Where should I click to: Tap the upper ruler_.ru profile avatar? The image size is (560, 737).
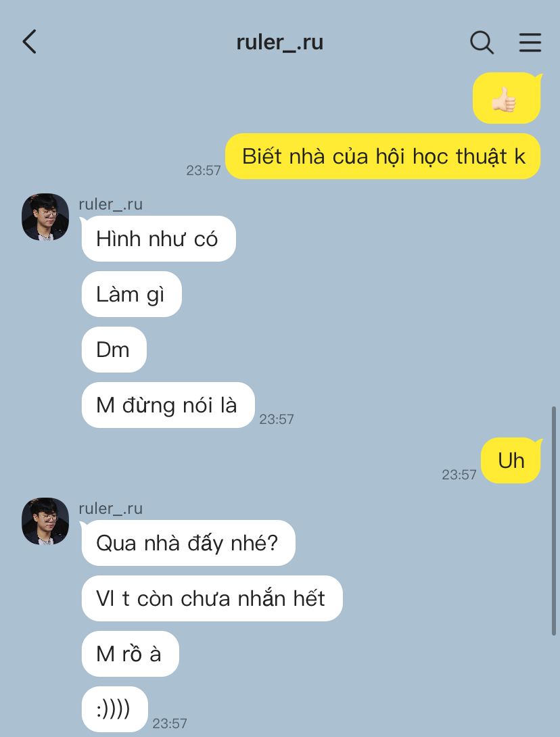pos(45,216)
